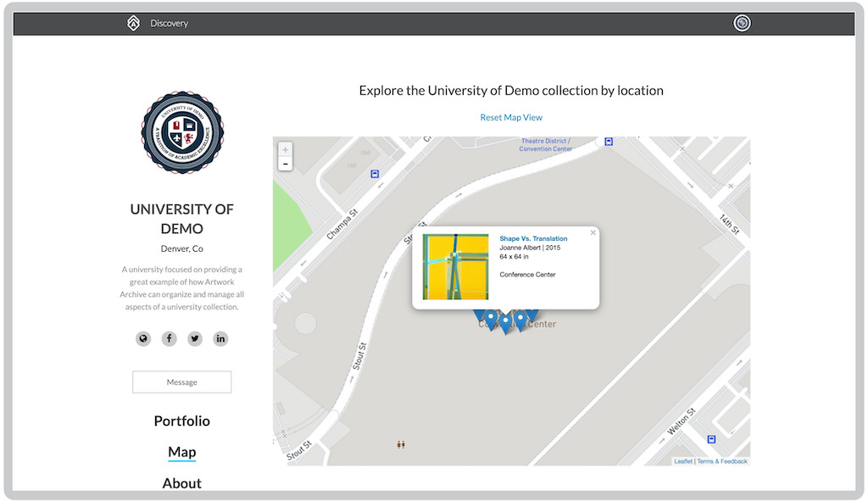Open the LinkedIn social icon
The width and height of the screenshot is (868, 502).
click(x=220, y=338)
